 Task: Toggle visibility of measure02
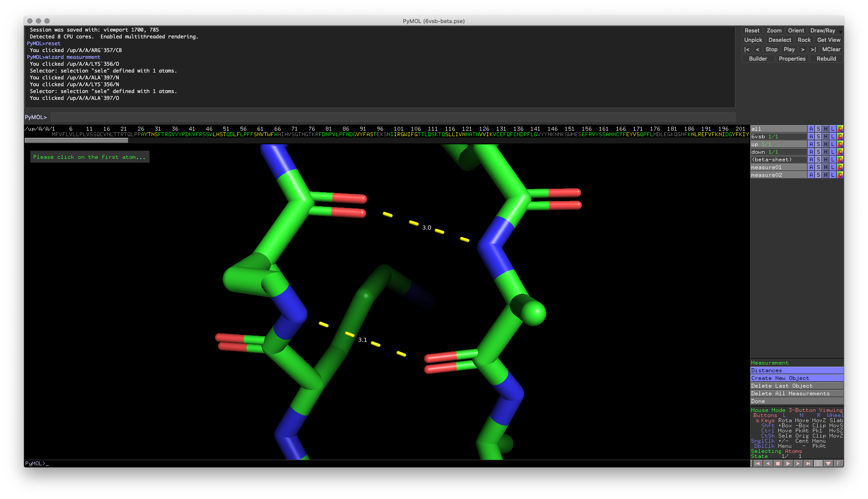[x=778, y=175]
